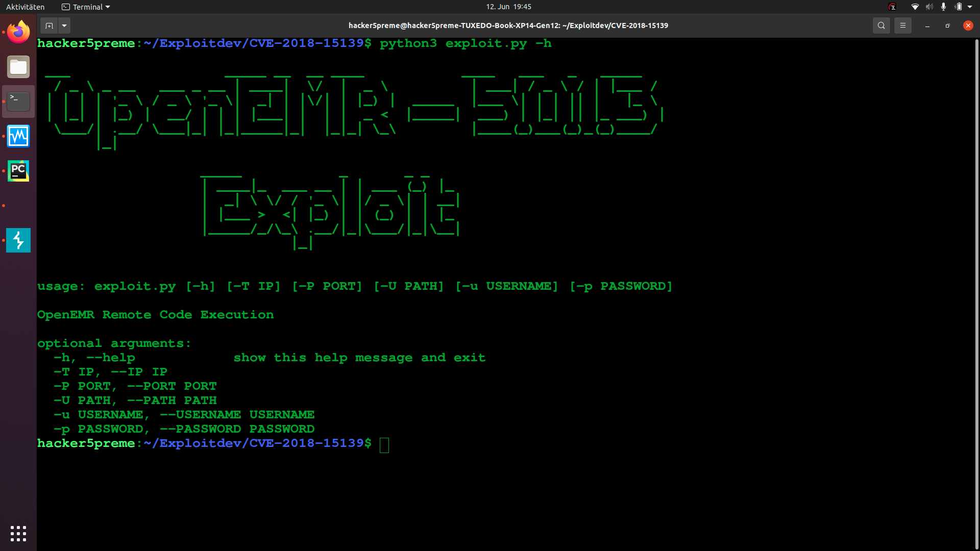The height and width of the screenshot is (551, 980).
Task: Click the 'OpenEMR - 5.0.1.3' ASCII banner
Action: [x=356, y=112]
